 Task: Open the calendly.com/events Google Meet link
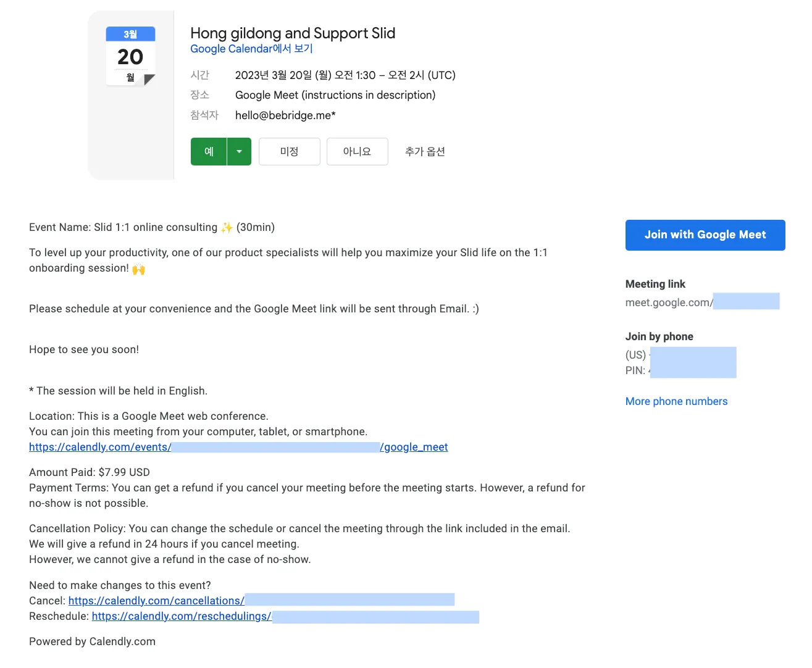point(238,447)
